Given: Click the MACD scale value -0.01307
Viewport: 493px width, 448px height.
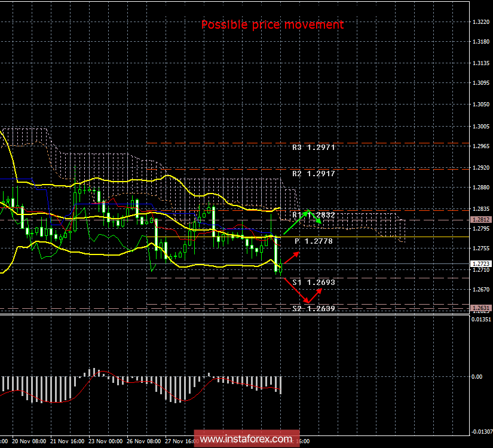Looking at the screenshot, I should click(482, 432).
